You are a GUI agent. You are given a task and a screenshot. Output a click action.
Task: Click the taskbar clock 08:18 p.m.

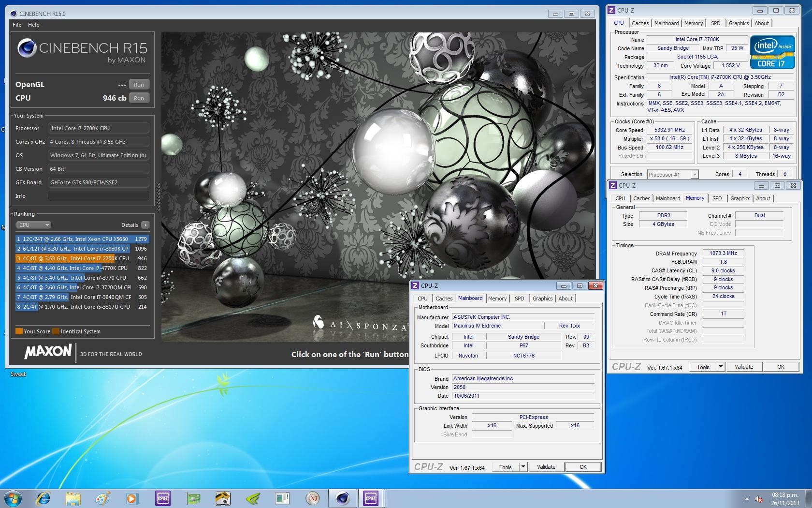(x=784, y=499)
